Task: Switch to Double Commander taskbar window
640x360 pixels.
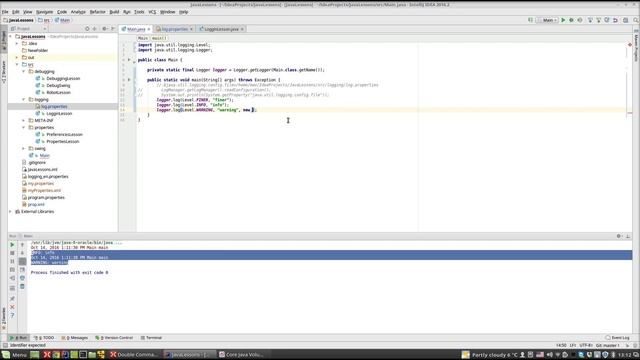Action: click(134, 355)
